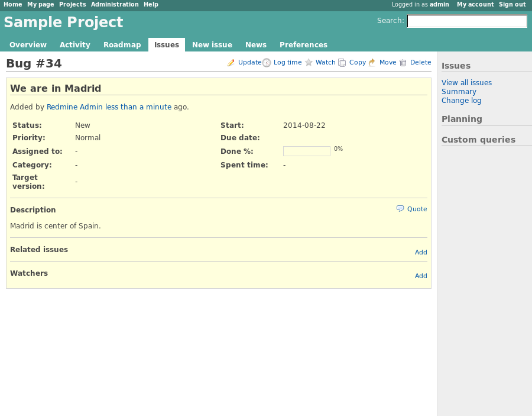Click the Move arrow icon
This screenshot has height=416, width=532.
point(372,63)
